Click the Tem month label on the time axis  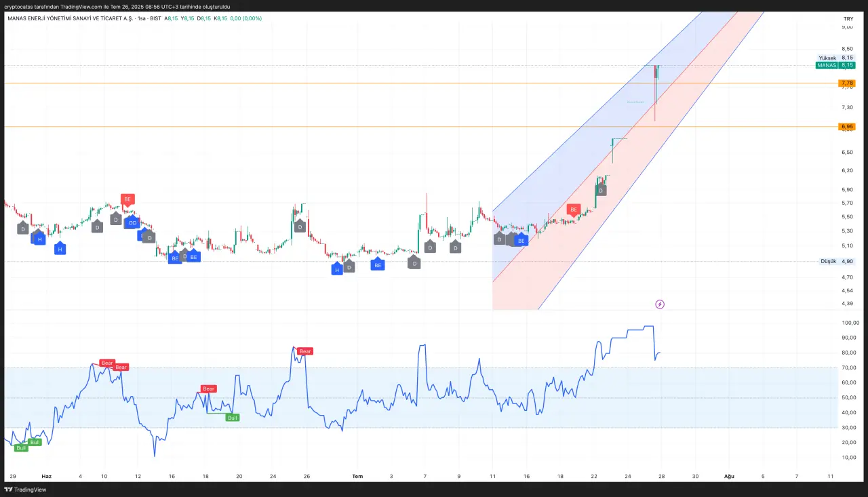point(357,476)
